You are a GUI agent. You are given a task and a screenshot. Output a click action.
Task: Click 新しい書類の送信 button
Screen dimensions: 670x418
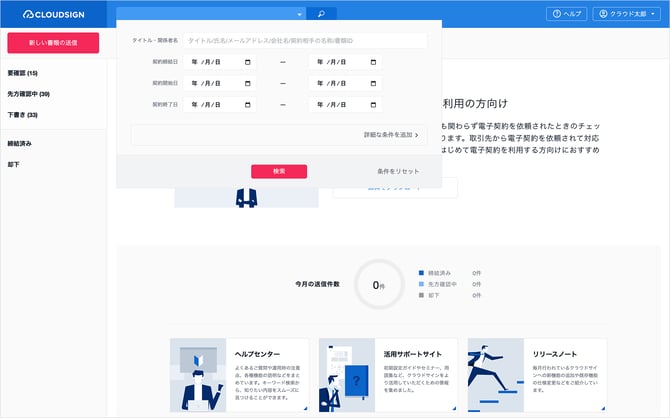point(53,43)
